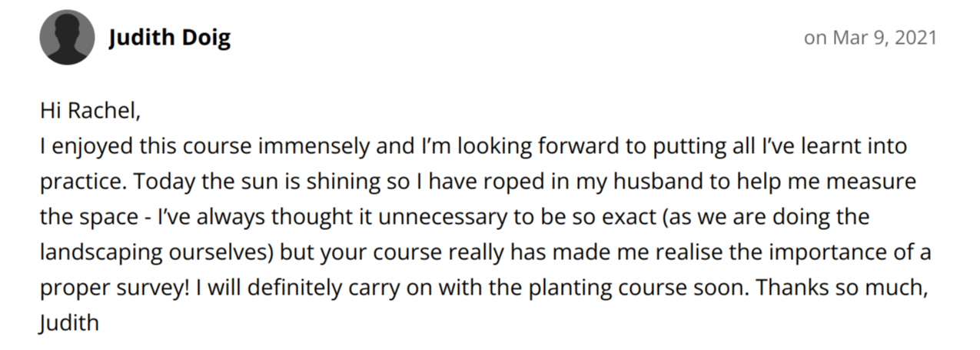Click the "Judith" signature on the last line
Viewport: 980px width, 350px height.
(x=69, y=322)
